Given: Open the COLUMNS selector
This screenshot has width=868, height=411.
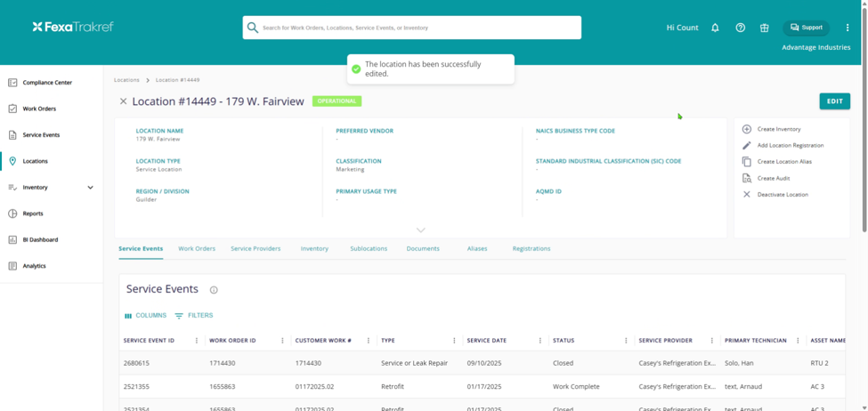Looking at the screenshot, I should click(x=145, y=315).
